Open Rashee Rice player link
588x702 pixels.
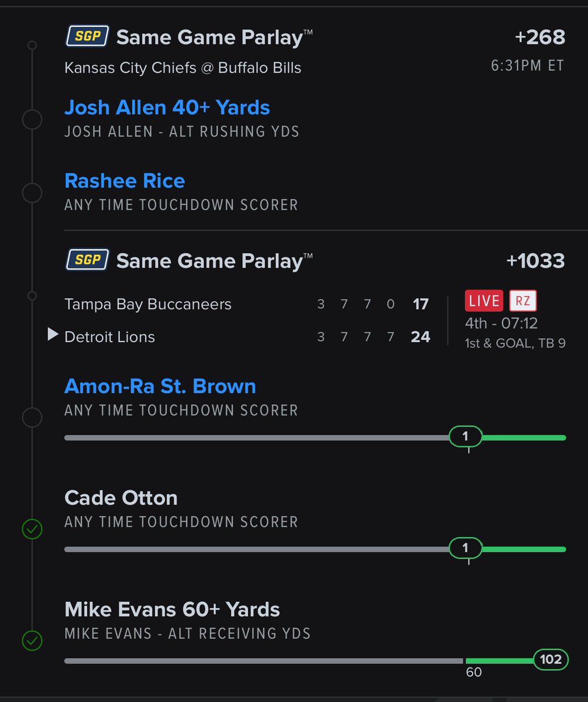pos(125,181)
